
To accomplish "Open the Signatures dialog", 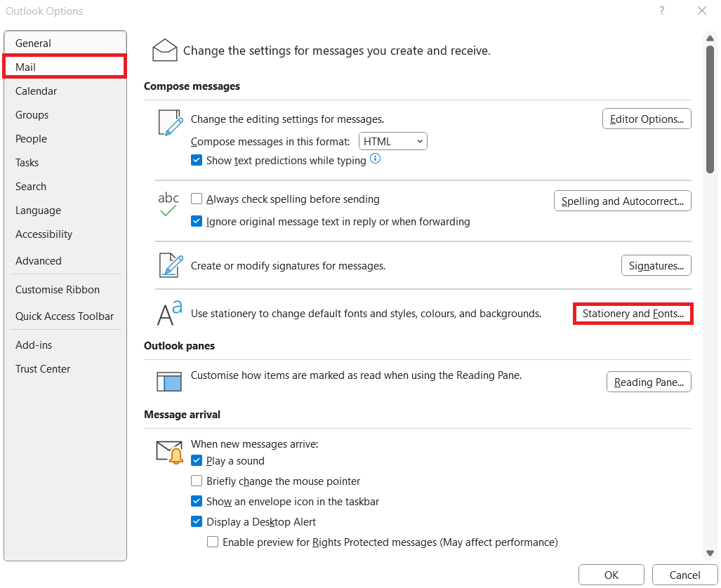I will pos(656,265).
